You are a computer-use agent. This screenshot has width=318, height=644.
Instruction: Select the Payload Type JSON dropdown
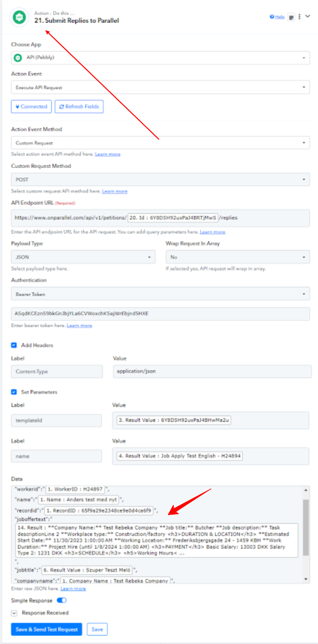[x=83, y=257]
